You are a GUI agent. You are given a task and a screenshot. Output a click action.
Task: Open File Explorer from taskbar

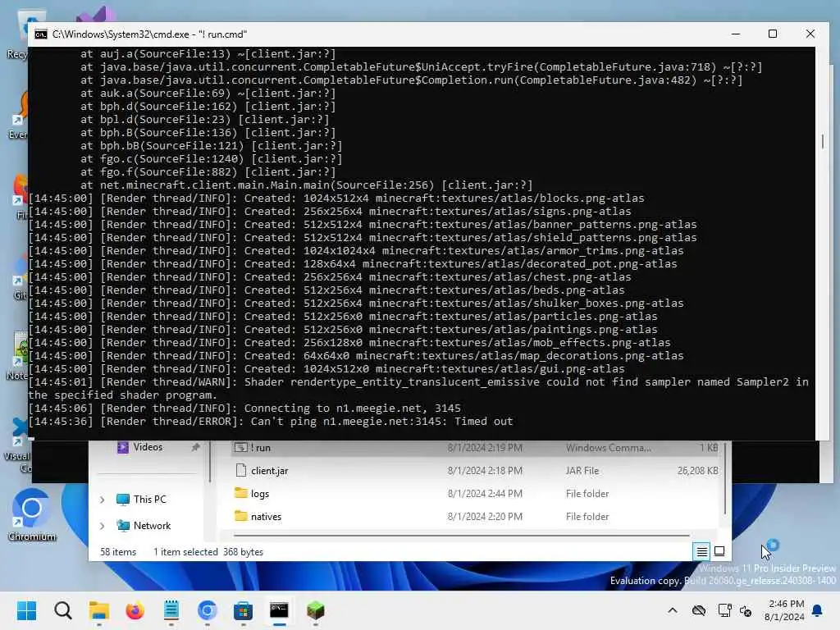point(99,610)
